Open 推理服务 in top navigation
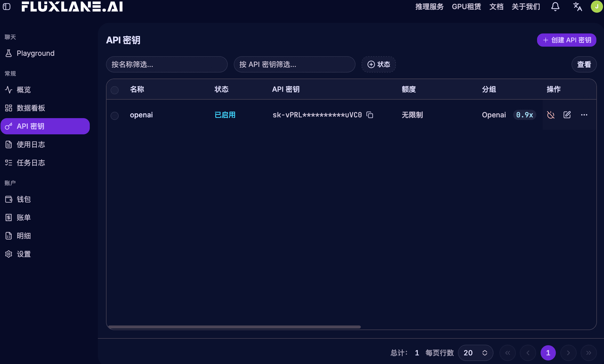604x364 pixels. (429, 7)
